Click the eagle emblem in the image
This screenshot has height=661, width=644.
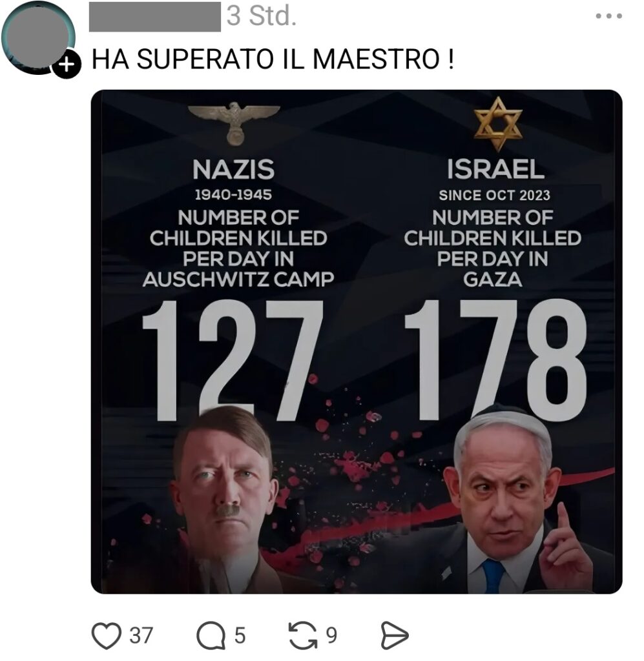[x=234, y=123]
